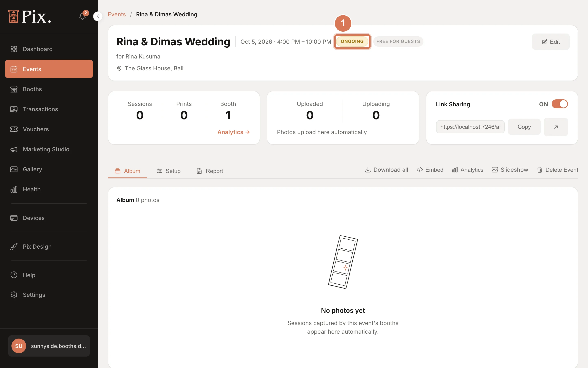This screenshot has height=368, width=588.
Task: Select Events in the sidebar
Action: pos(49,69)
